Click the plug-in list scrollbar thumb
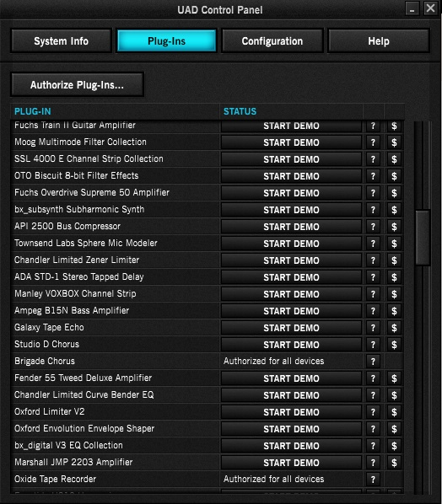This screenshot has height=504, width=442. [x=423, y=238]
